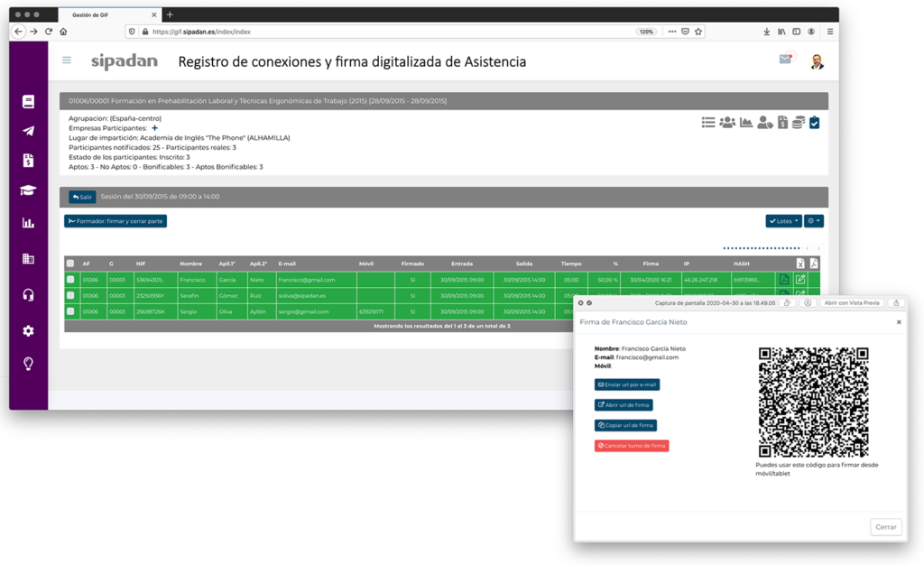Click Abrir con Vista Previa button
The height and width of the screenshot is (565, 924).
(852, 303)
